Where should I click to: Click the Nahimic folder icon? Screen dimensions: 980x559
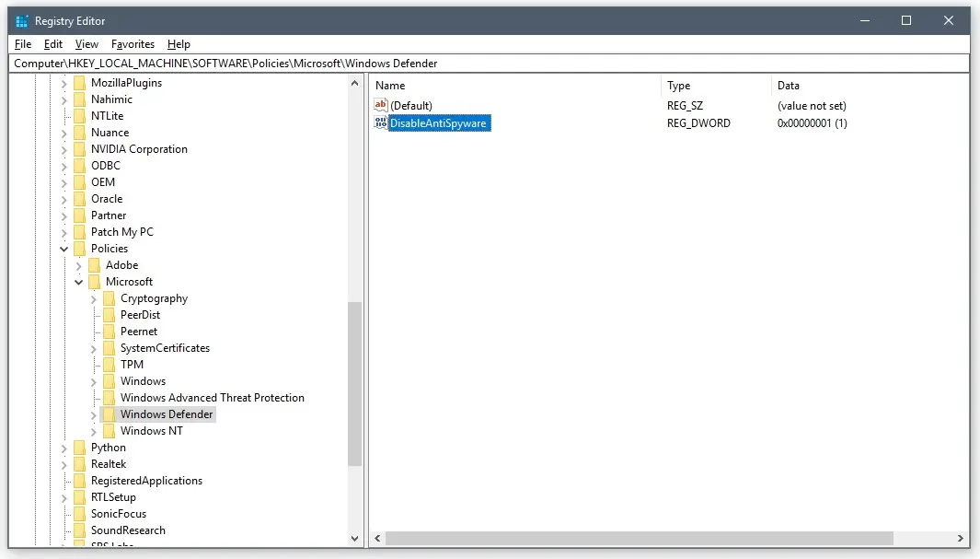[79, 99]
